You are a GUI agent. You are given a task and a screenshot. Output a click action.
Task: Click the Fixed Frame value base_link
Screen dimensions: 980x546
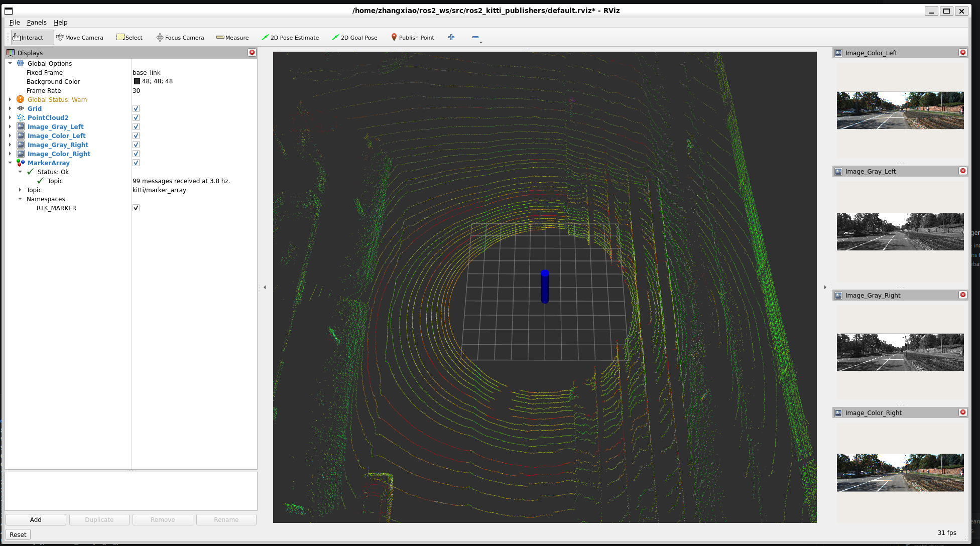click(147, 72)
